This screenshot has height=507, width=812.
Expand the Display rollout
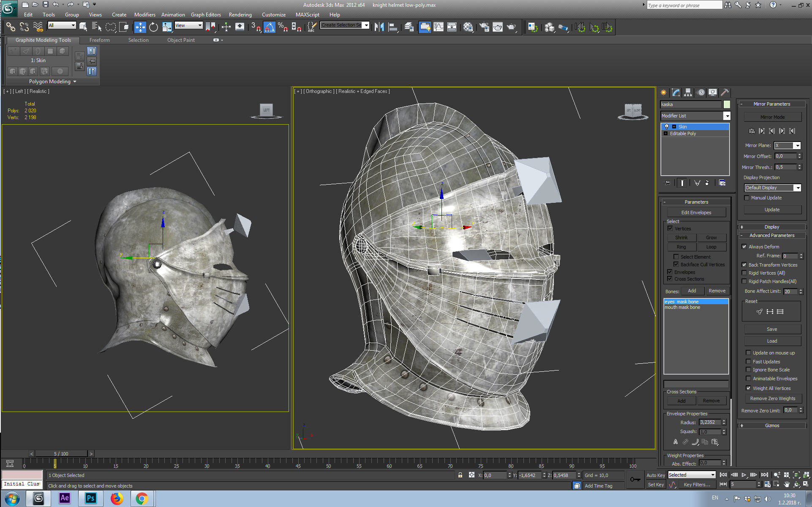772,227
